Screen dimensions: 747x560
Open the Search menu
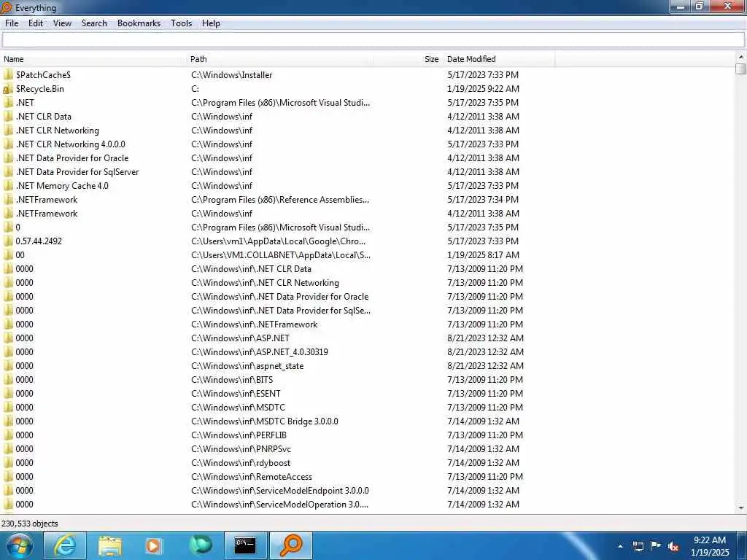(94, 23)
